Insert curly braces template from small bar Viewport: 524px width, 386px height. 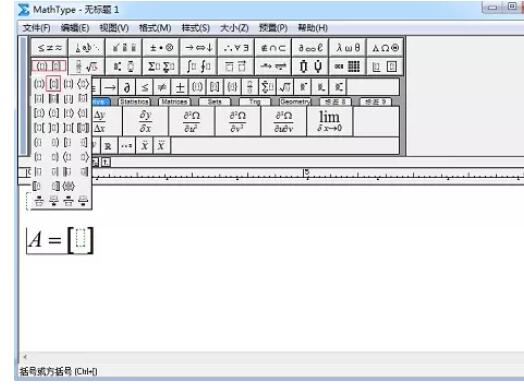coord(232,87)
